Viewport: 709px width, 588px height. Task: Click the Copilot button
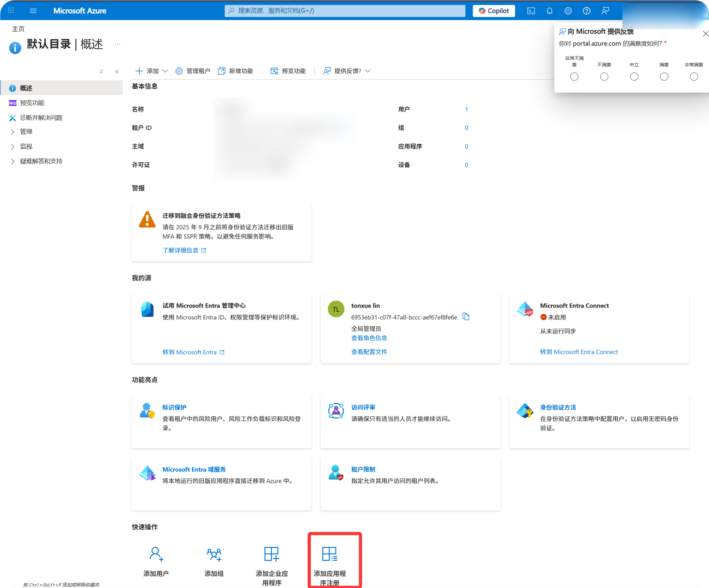point(494,11)
